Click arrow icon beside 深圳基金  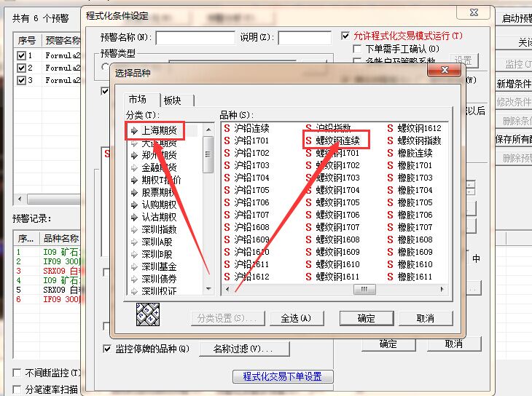point(134,267)
